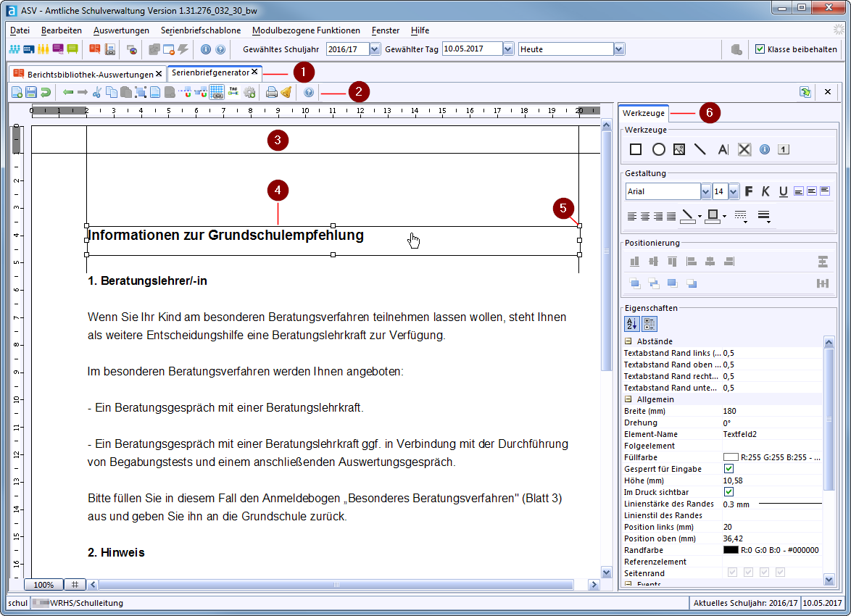Viewport: 851px width, 616px height.
Task: Click the scissors cut icon
Action: [x=96, y=92]
